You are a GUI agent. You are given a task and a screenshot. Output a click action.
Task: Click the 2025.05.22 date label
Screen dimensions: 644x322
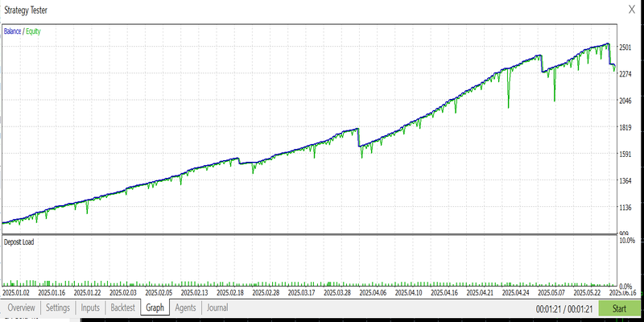(x=588, y=293)
